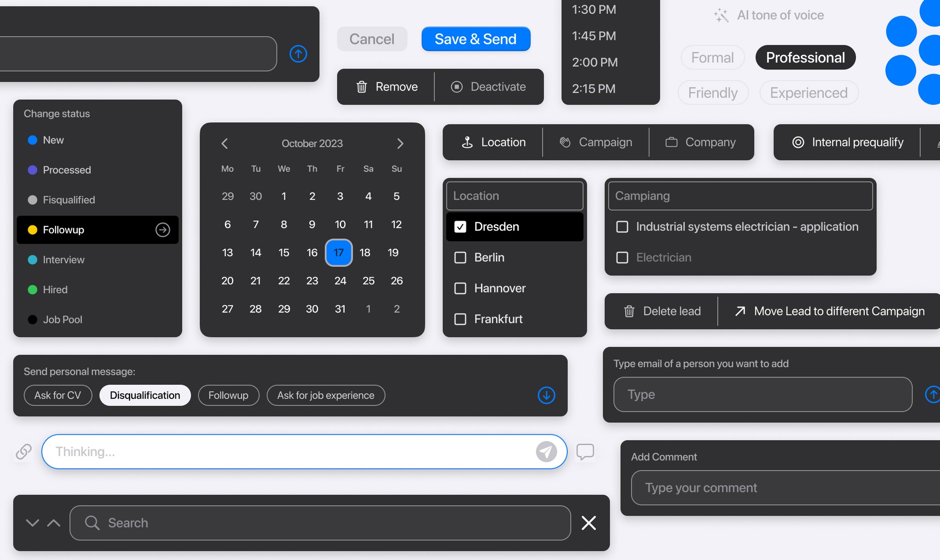Screen dimensions: 940x560
Task: Click the magnifier icon in search bar
Action: point(92,523)
